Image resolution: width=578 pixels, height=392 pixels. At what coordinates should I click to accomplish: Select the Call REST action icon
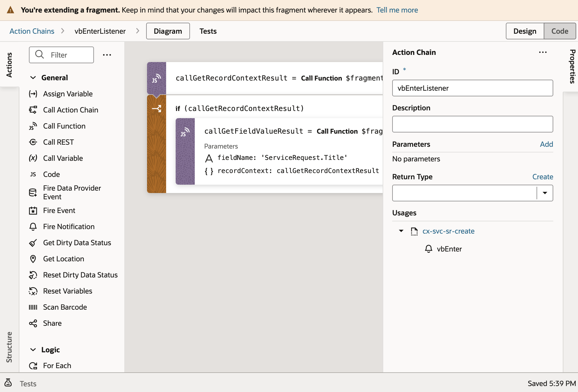tap(33, 142)
